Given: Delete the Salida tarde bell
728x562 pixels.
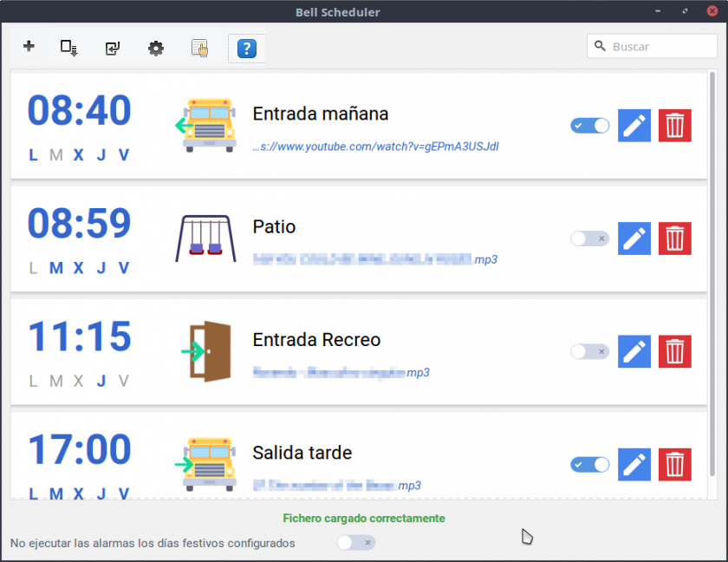Looking at the screenshot, I should pos(675,465).
